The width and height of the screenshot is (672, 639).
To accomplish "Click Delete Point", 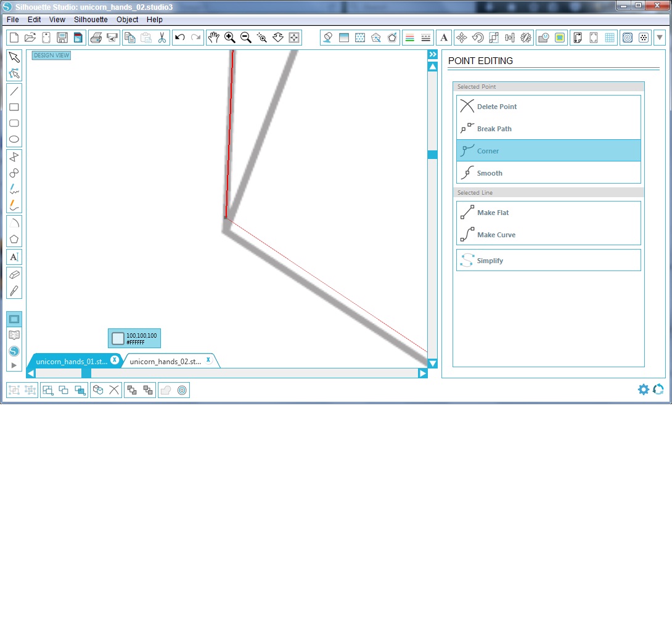I will [549, 106].
